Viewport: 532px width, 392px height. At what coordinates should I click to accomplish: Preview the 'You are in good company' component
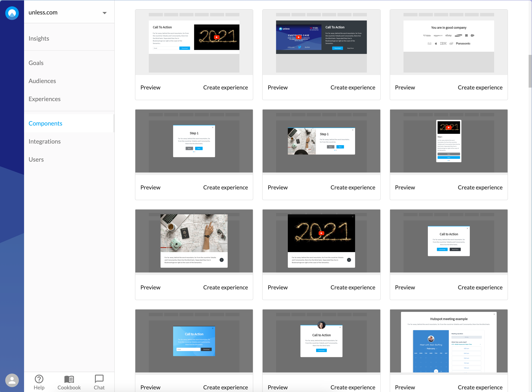point(405,88)
